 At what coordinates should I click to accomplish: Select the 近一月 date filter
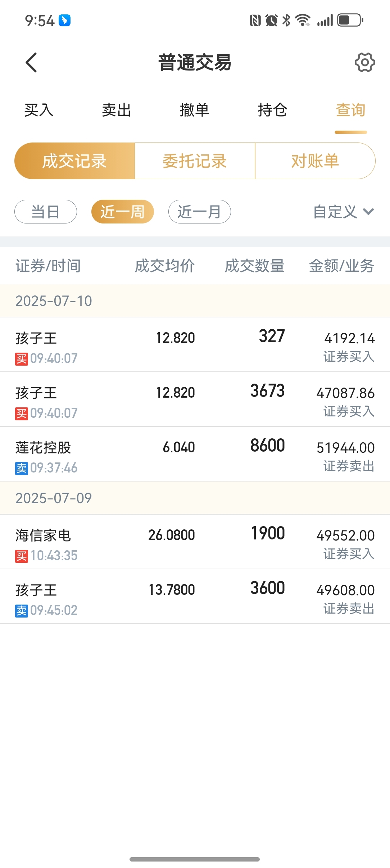pos(200,212)
